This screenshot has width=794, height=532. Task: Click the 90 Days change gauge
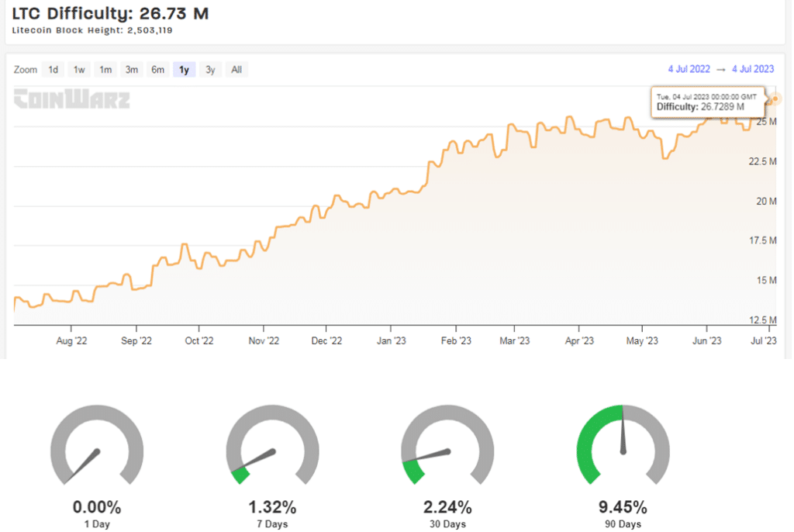click(623, 445)
